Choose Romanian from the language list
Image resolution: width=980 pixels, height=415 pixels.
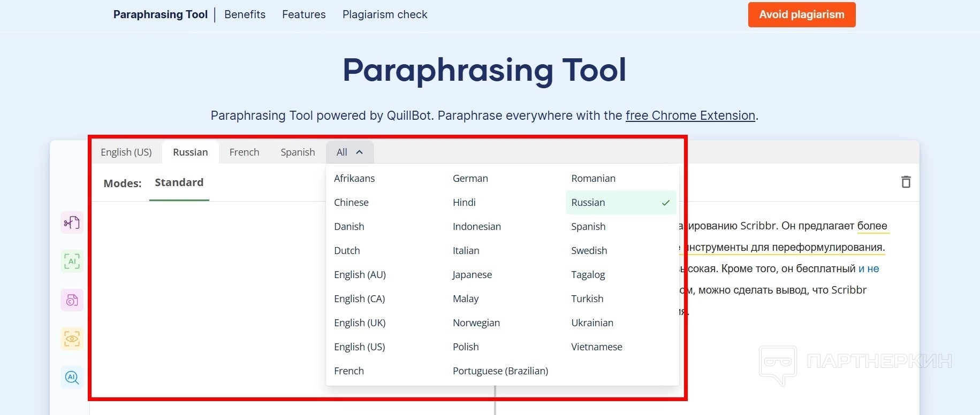coord(593,178)
